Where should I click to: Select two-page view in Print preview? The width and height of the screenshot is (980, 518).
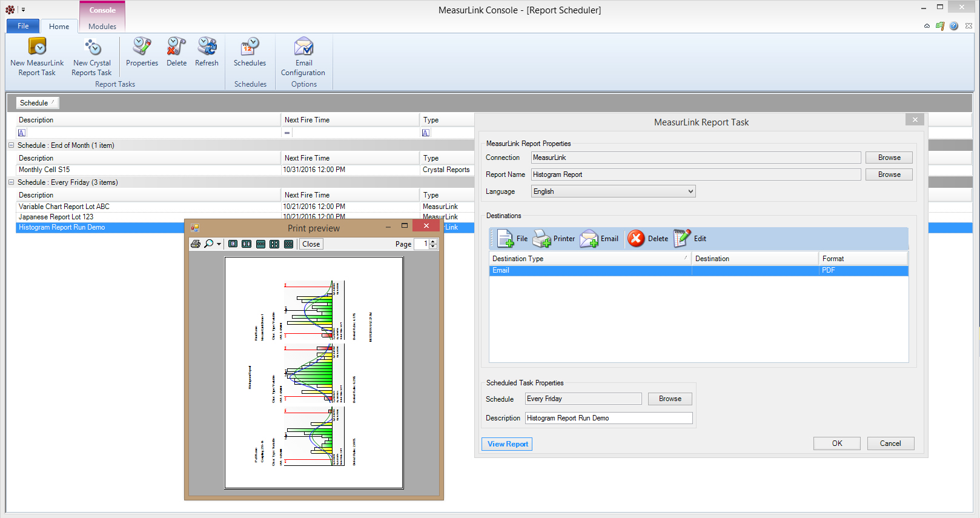tap(247, 244)
